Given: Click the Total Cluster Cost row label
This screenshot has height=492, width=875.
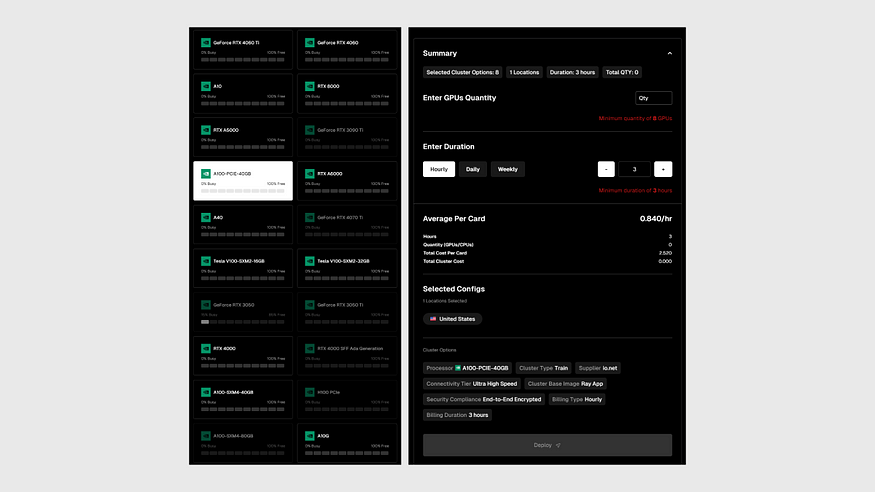Looking at the screenshot, I should (x=444, y=261).
